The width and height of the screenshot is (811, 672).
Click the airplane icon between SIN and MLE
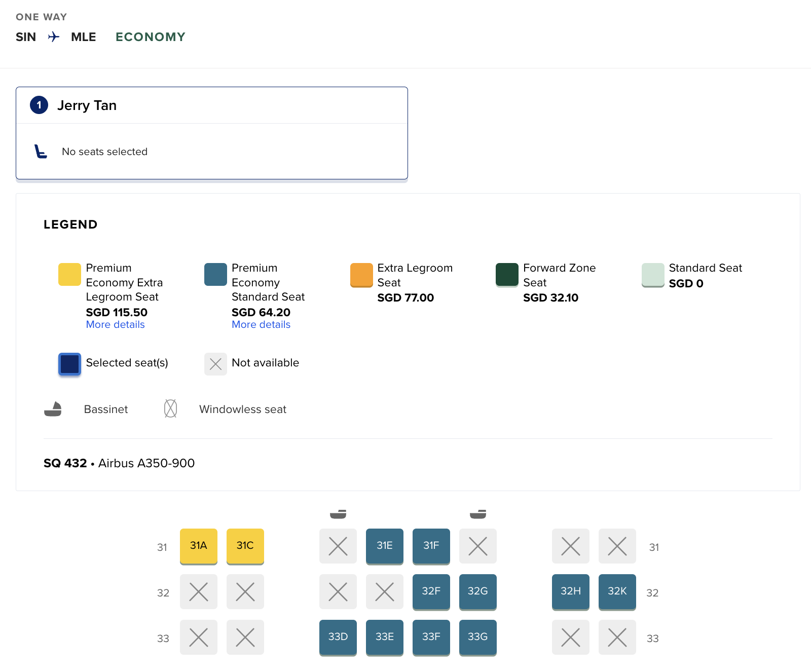(x=53, y=37)
